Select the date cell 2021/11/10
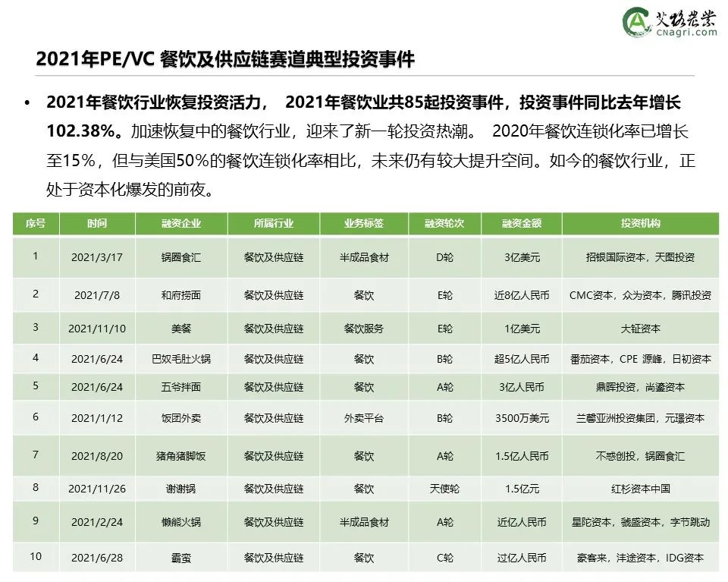The height and width of the screenshot is (582, 728). coord(97,329)
